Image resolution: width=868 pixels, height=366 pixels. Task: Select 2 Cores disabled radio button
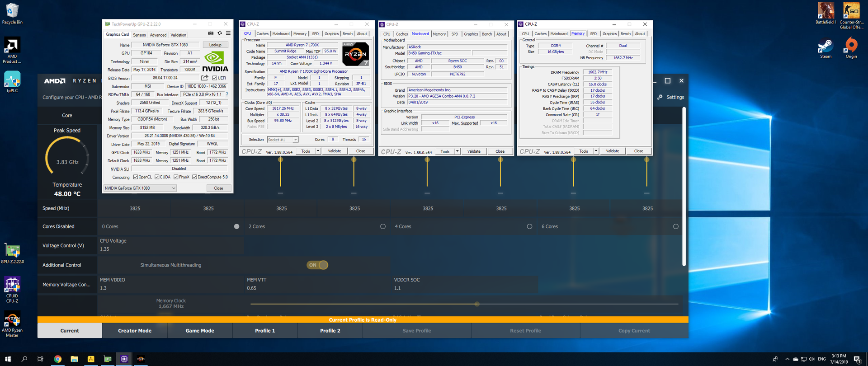pos(383,226)
